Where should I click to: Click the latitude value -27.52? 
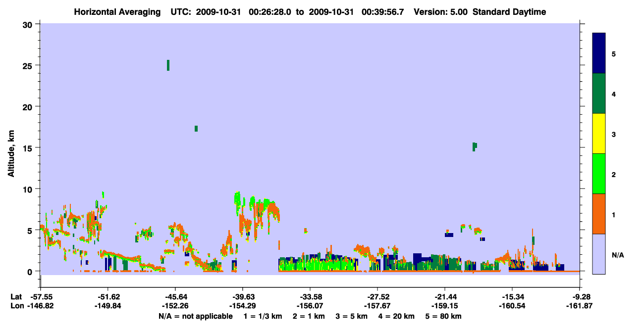tap(377, 297)
